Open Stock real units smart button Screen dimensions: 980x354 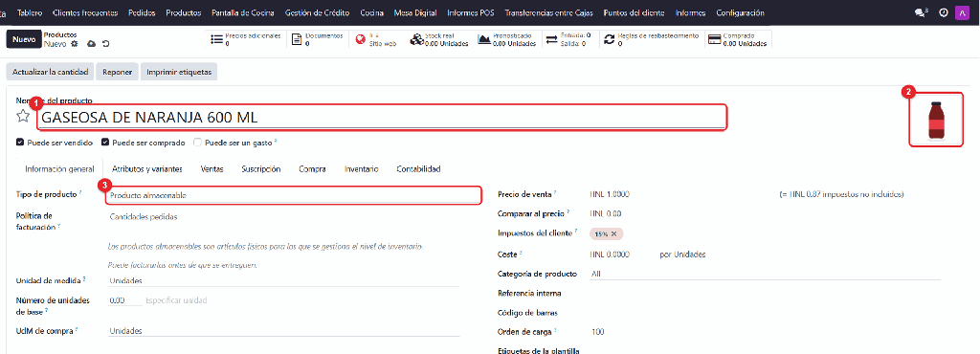coord(438,40)
